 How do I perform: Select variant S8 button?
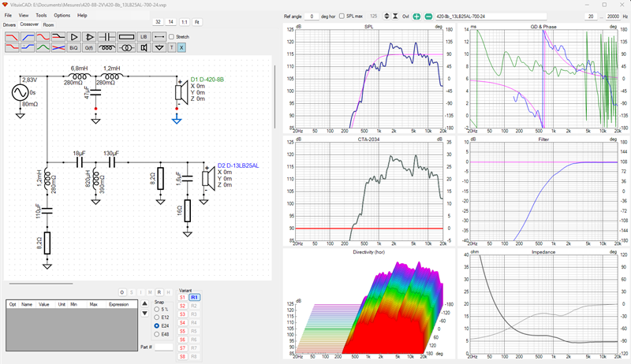tap(183, 357)
